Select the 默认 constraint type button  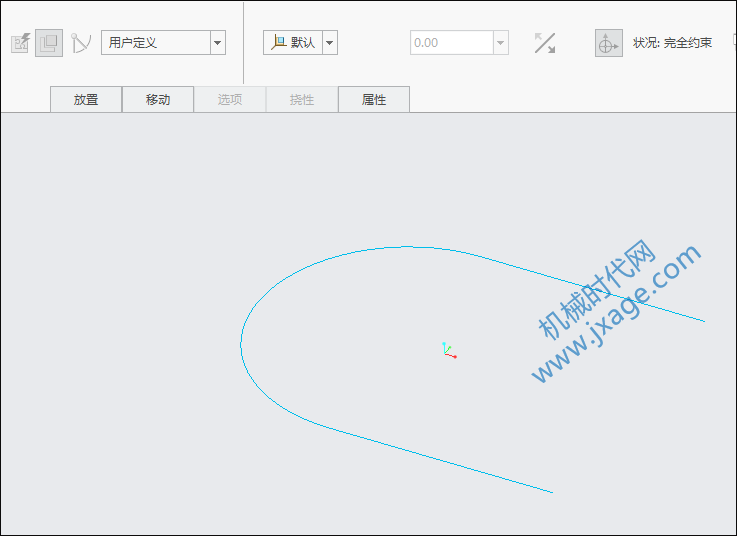click(x=293, y=43)
